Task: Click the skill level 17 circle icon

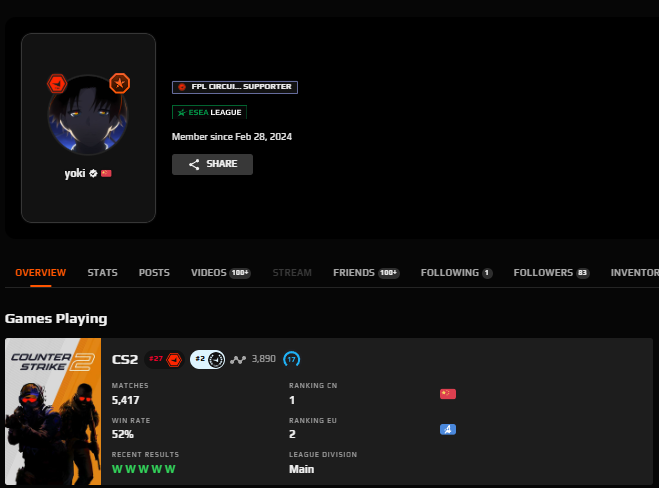Action: (292, 359)
